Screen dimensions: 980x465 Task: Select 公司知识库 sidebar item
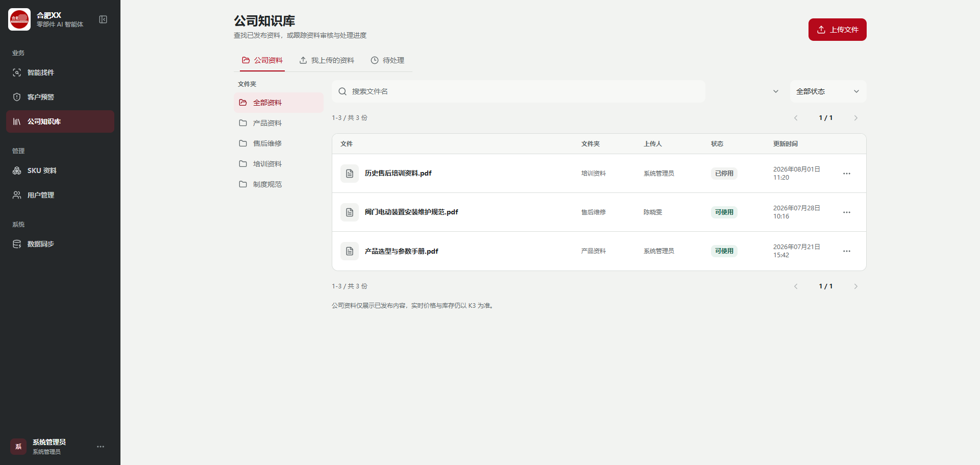(x=60, y=121)
